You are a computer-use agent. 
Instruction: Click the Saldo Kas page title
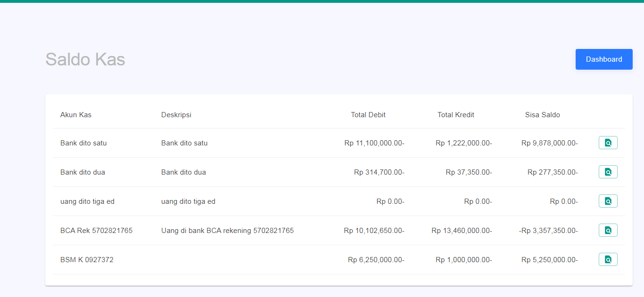click(85, 59)
